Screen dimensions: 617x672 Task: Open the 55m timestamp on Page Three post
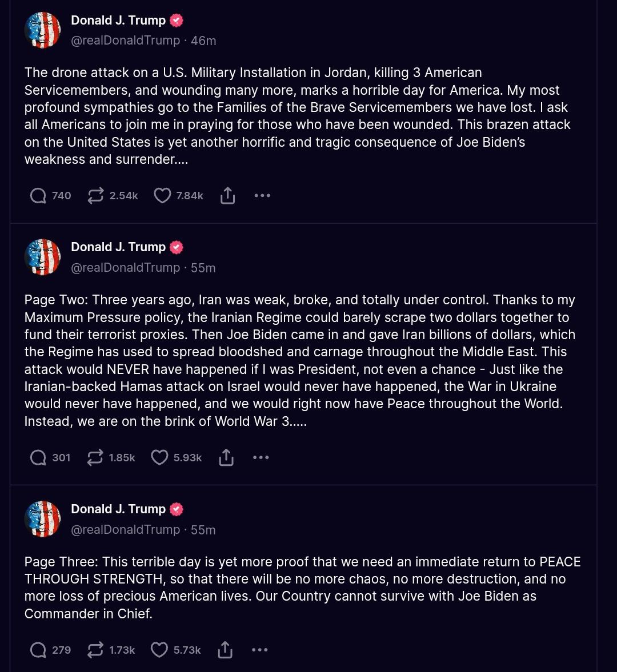tap(203, 530)
